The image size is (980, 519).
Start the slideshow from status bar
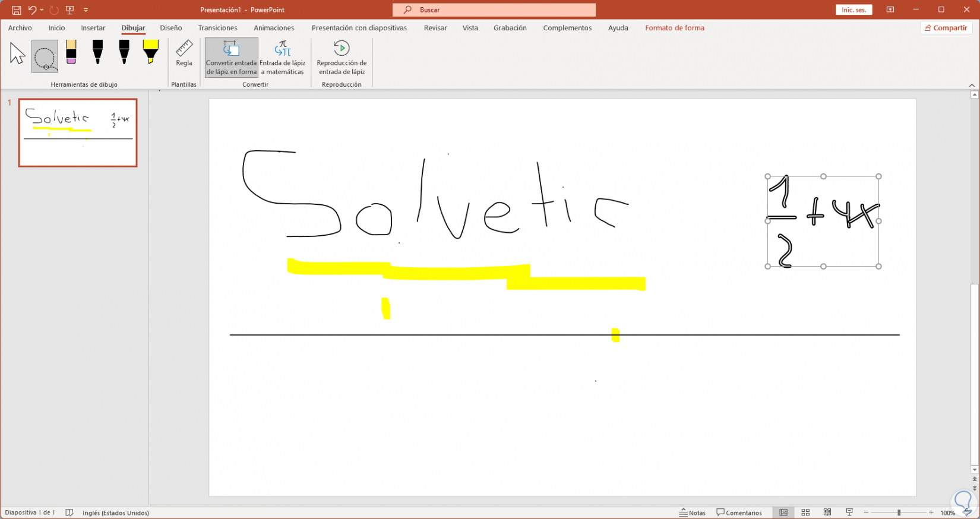point(849,512)
